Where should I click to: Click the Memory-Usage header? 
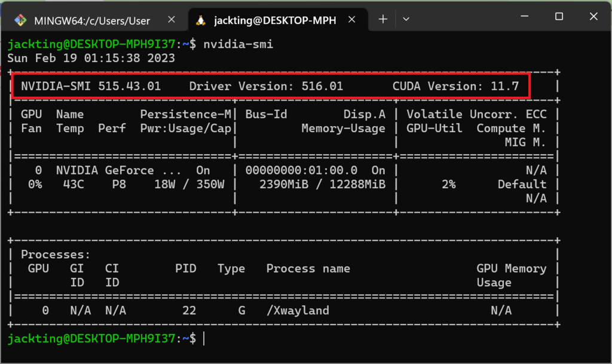pos(344,129)
